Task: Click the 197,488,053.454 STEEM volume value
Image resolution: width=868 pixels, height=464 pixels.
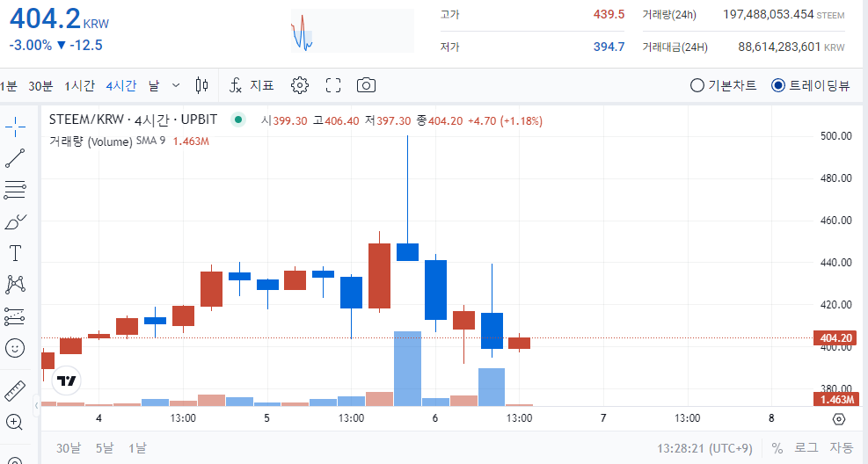Action: point(784,14)
